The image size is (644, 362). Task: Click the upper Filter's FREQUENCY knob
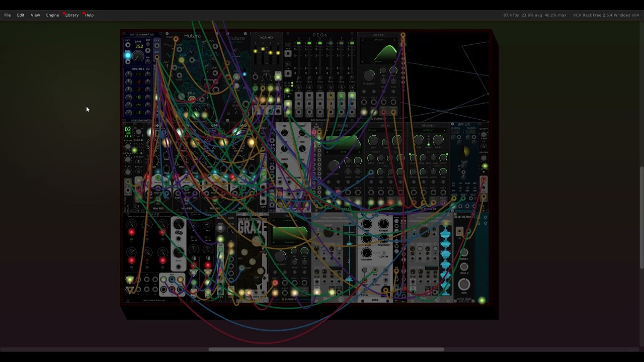tap(369, 76)
